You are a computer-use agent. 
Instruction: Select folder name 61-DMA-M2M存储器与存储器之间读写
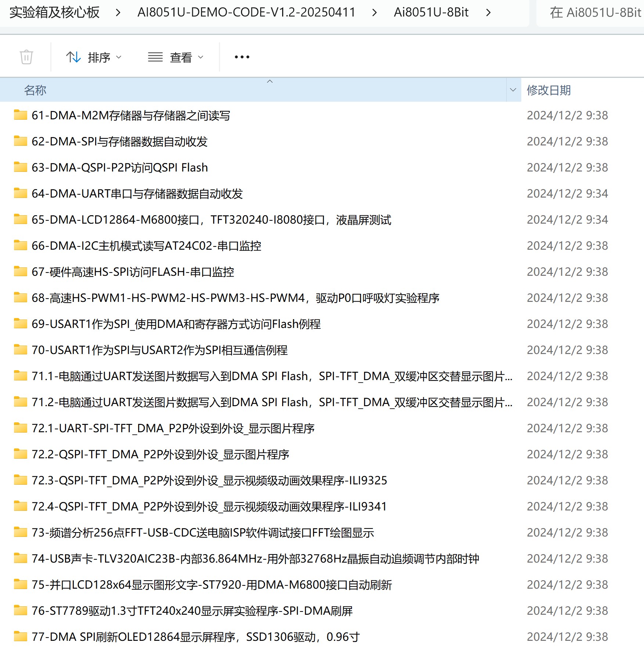tap(131, 116)
